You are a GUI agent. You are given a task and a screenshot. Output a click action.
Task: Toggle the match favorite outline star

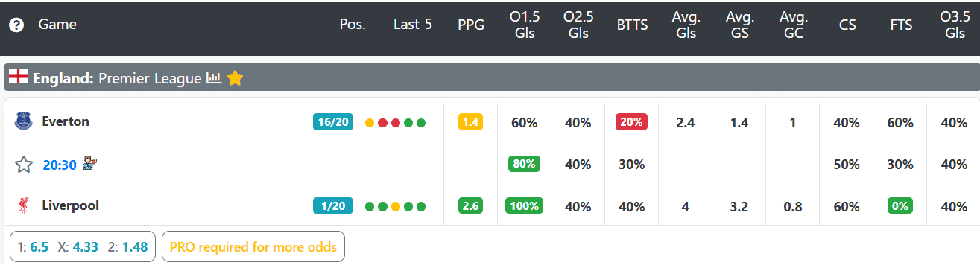coord(24,165)
